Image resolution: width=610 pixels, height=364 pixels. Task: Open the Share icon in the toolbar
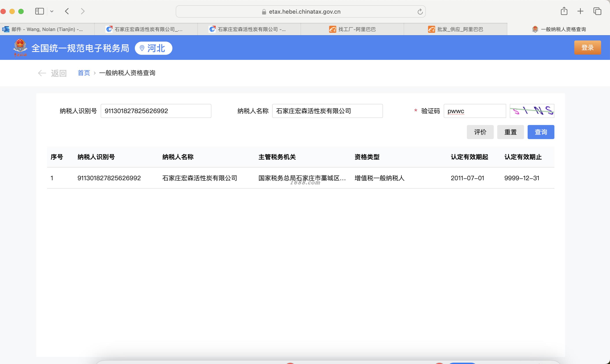(564, 11)
